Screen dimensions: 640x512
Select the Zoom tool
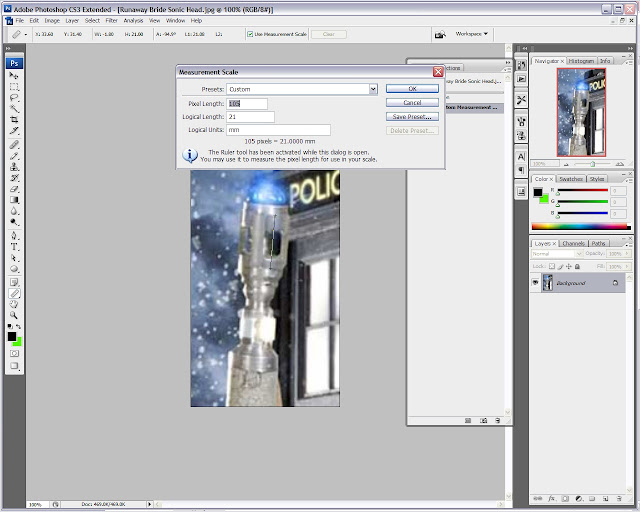point(14,315)
